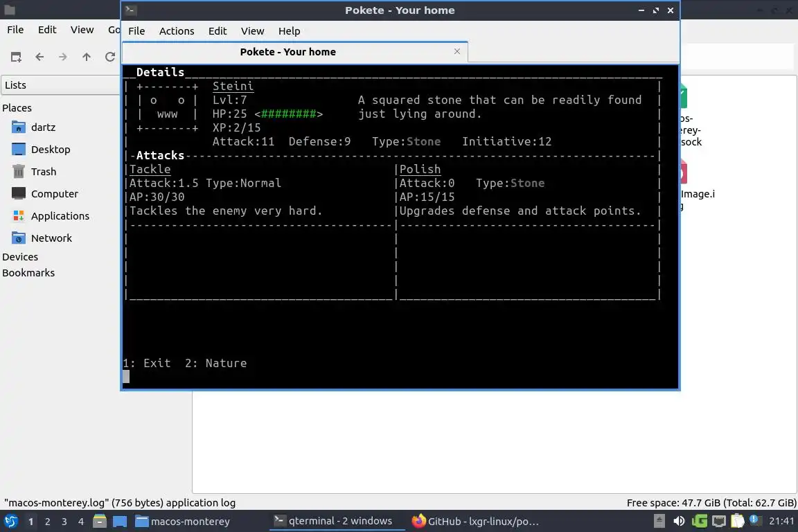Screen dimensions: 798x532
Task: Go up to parent folder in file manager
Action: pyautogui.click(x=87, y=57)
